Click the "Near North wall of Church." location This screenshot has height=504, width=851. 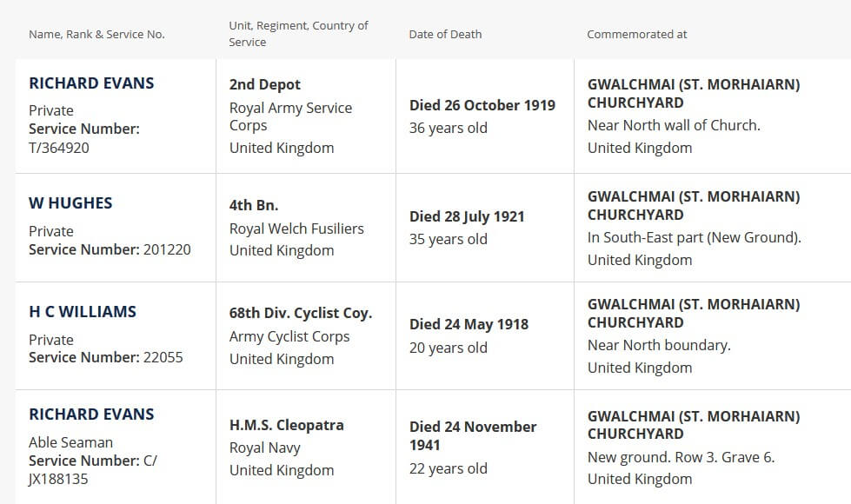[674, 125]
